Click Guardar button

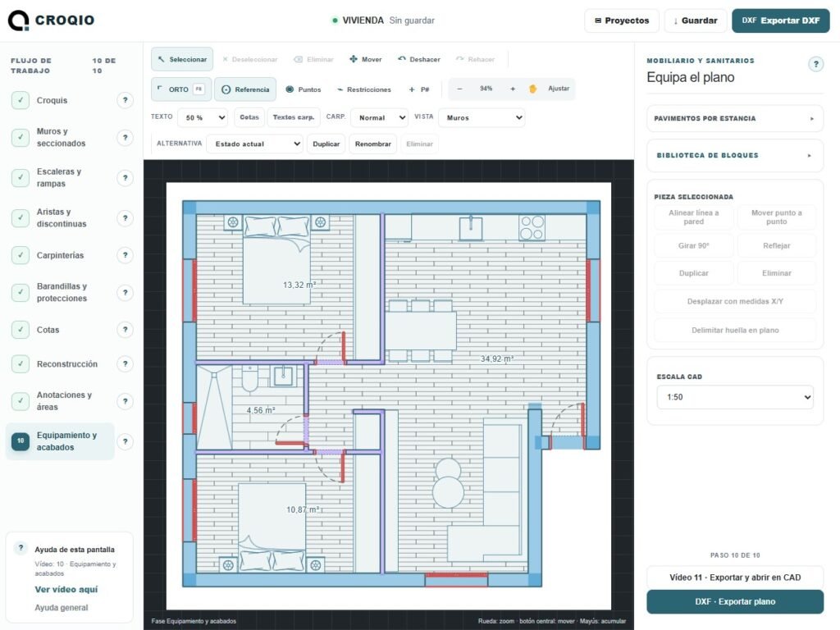click(695, 21)
